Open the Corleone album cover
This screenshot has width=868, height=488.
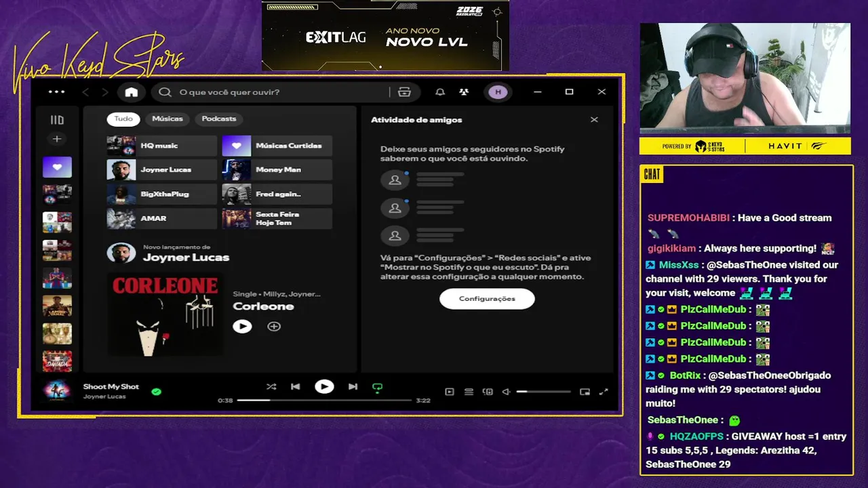coord(165,314)
